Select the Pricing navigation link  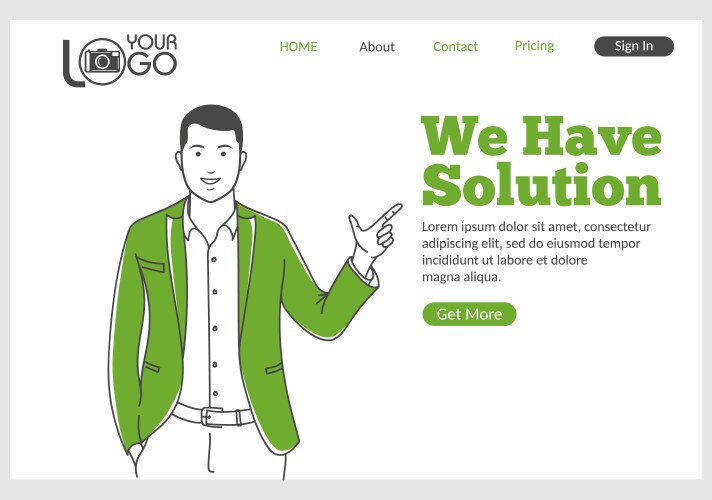pyautogui.click(x=534, y=46)
